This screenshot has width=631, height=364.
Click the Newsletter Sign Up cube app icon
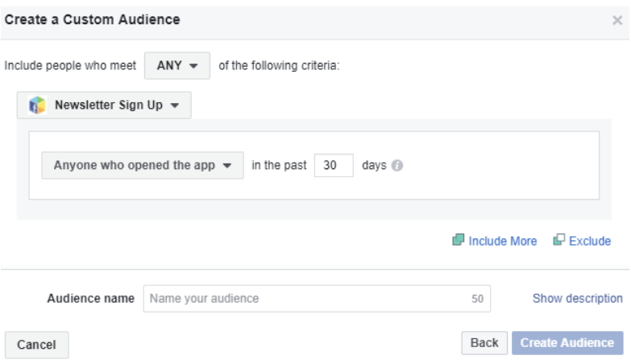tap(35, 105)
